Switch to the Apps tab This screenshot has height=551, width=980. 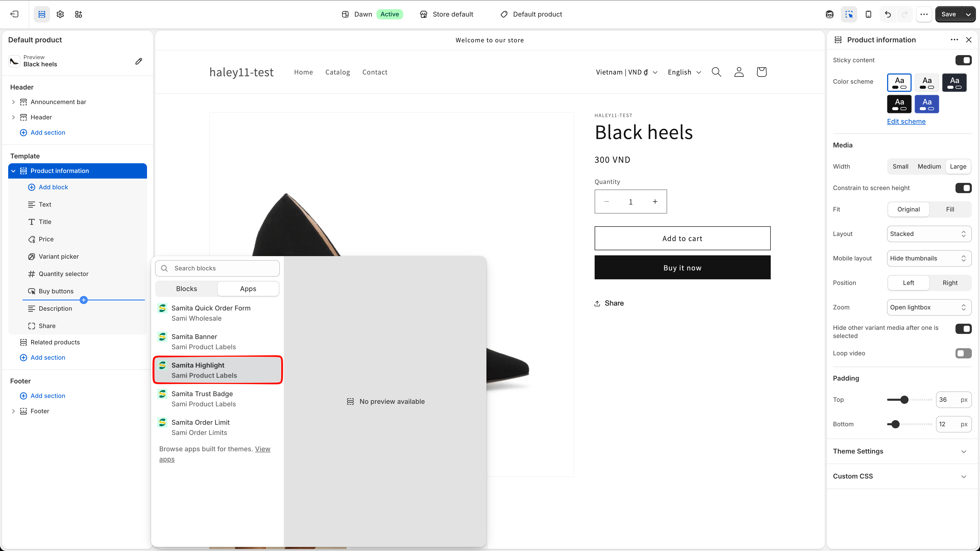coord(248,289)
